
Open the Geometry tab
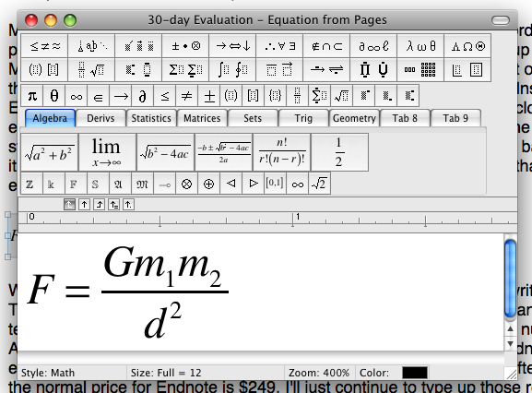[354, 118]
